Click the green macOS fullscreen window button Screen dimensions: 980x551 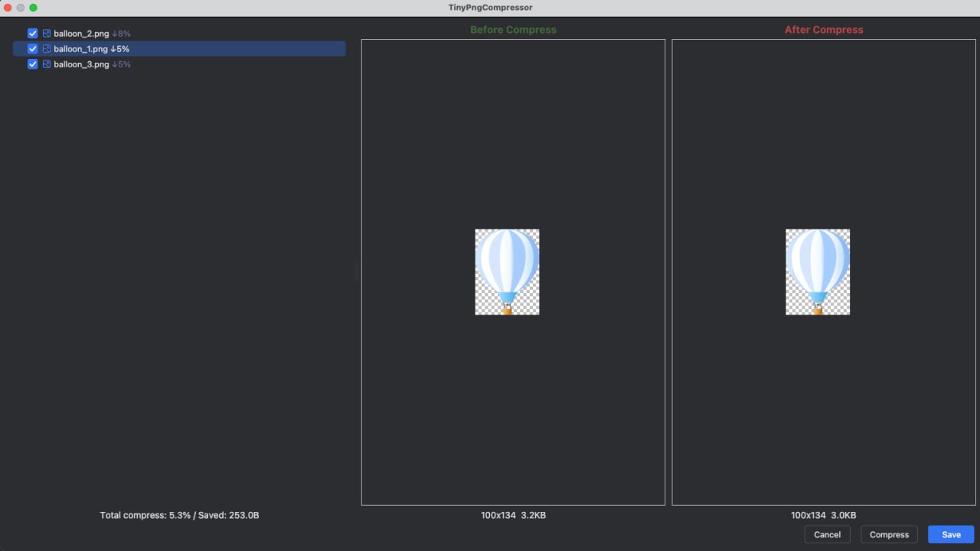coord(33,8)
